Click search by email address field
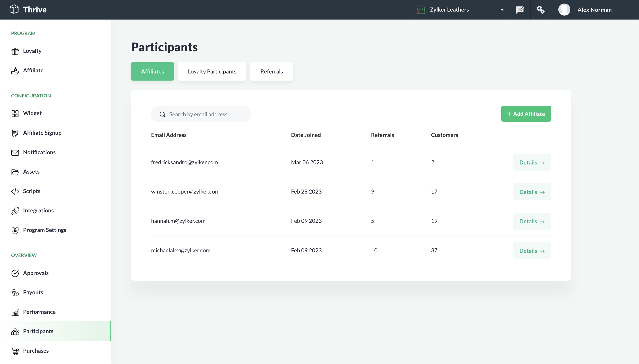This screenshot has width=639, height=364. (201, 114)
